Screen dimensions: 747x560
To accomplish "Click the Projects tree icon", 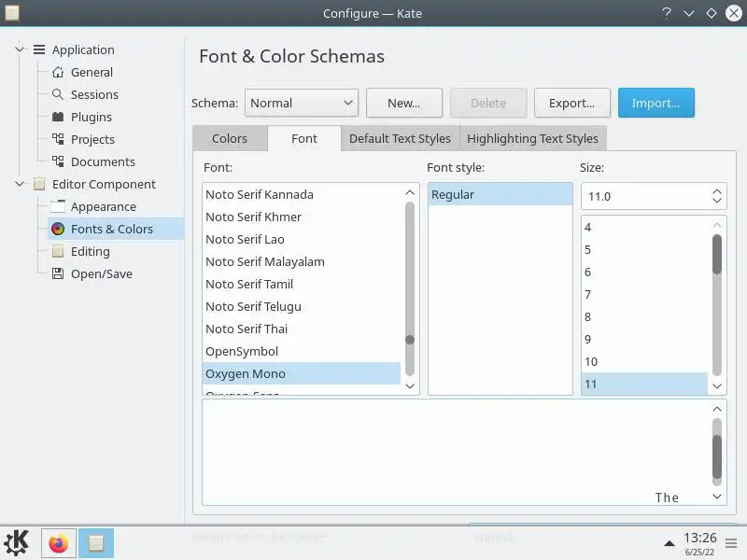I will click(58, 139).
